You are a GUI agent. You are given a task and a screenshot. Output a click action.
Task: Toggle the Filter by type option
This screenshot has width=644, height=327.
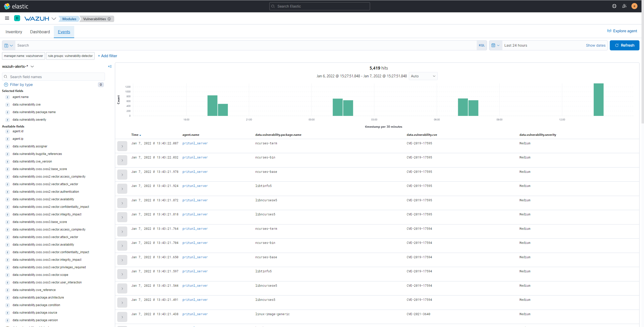coord(21,85)
